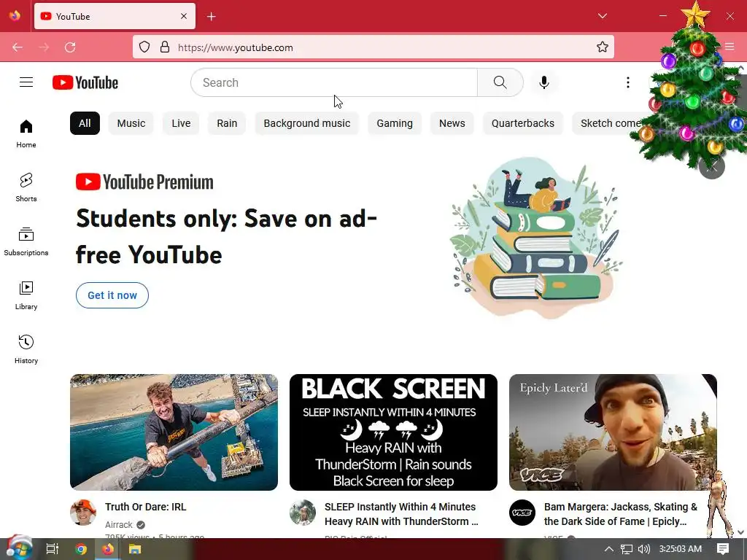This screenshot has width=747, height=560.
Task: Open History in the sidebar
Action: point(26,349)
